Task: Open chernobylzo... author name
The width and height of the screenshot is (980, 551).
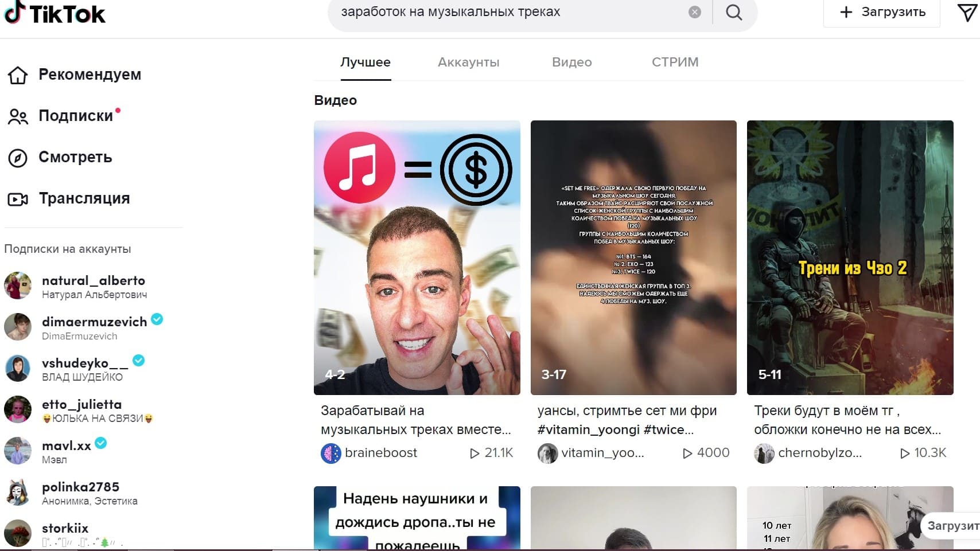Action: point(820,453)
